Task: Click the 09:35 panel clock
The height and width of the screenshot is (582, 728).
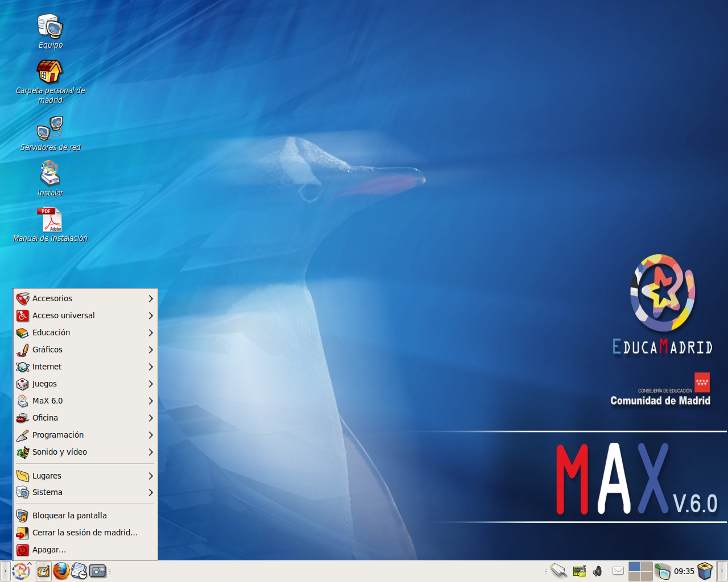Action: click(684, 571)
